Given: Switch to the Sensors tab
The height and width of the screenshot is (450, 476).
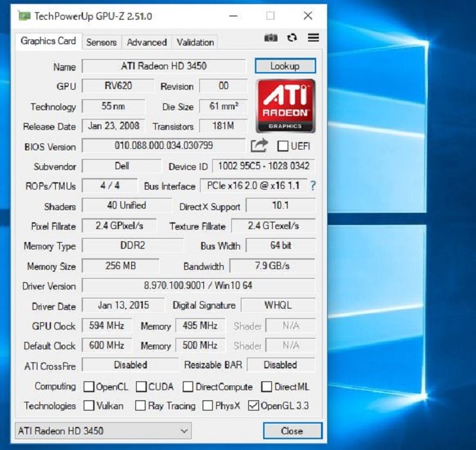Looking at the screenshot, I should tap(101, 42).
